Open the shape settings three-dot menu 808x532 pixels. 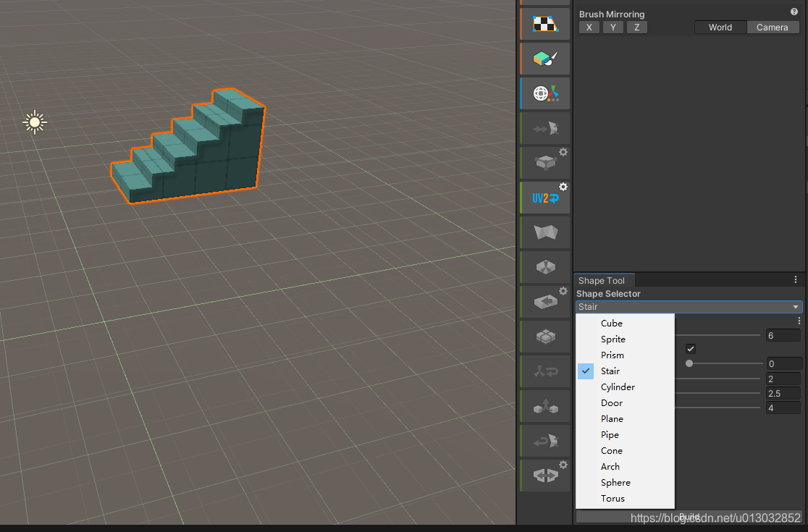click(799, 321)
